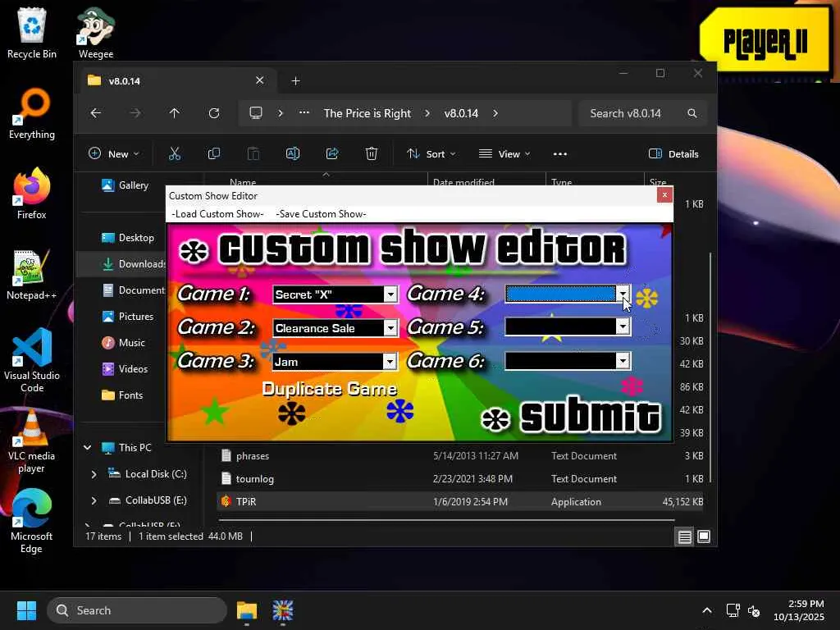Click the Copy icon in toolbar
The height and width of the screenshot is (630, 840).
[x=214, y=153]
